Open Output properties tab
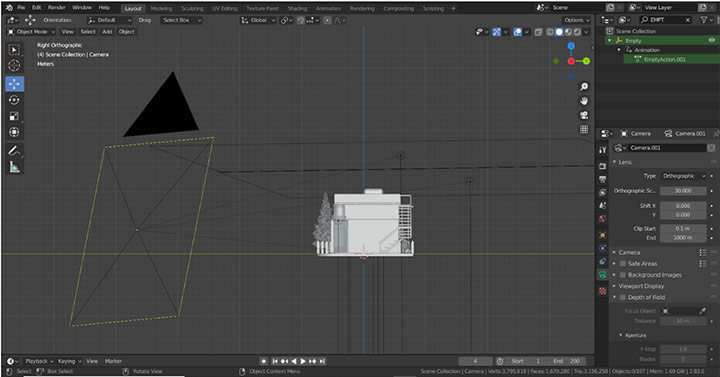 click(x=603, y=179)
